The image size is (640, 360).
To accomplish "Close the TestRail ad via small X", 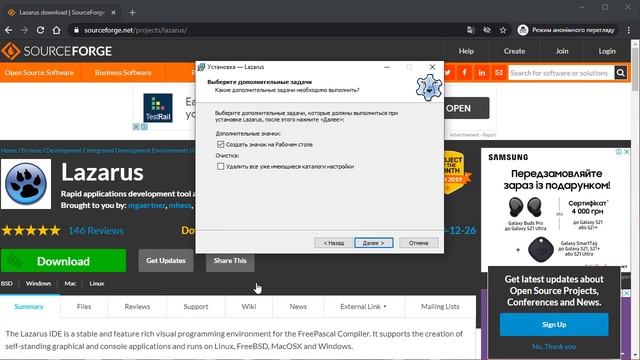I will click(136, 127).
